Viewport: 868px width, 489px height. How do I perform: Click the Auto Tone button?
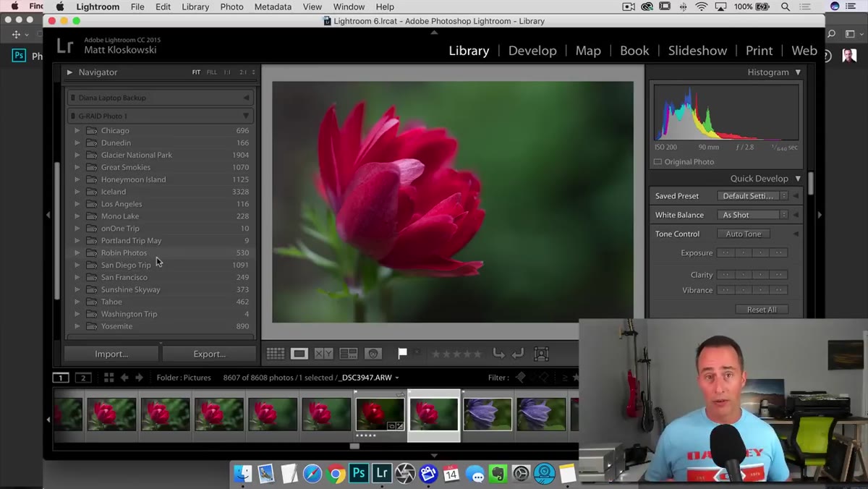click(744, 234)
